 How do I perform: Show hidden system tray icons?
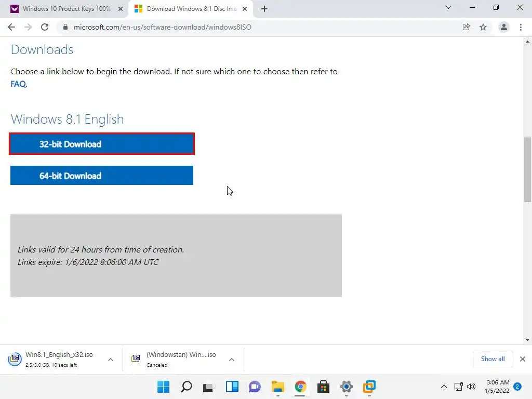tap(444, 387)
